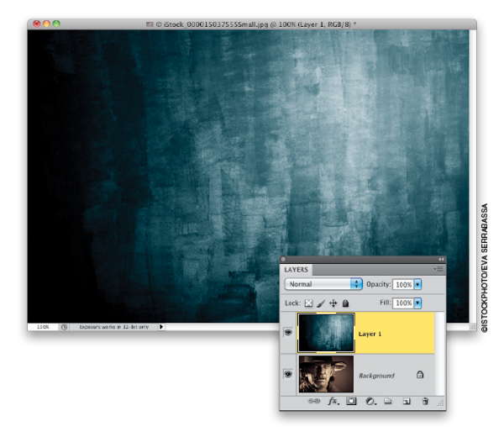This screenshot has width=504, height=432.
Task: Lock image pixels with brush icon
Action: click(320, 303)
